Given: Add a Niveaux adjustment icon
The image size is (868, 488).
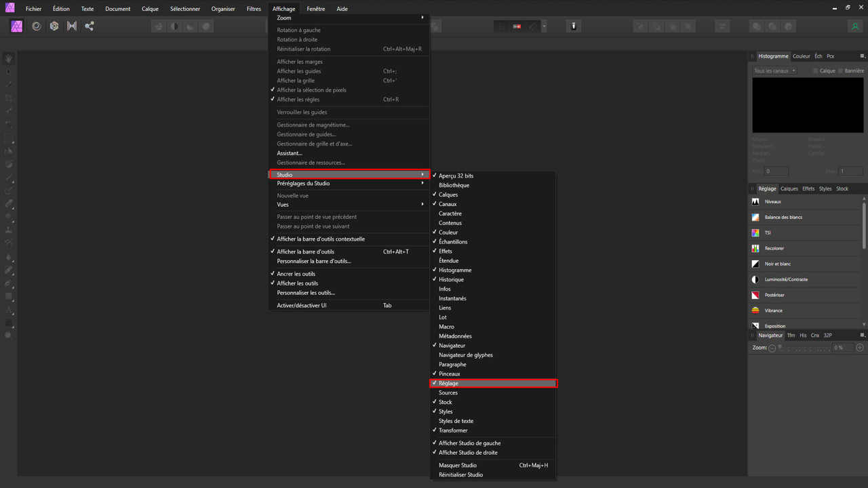Looking at the screenshot, I should coord(755,202).
